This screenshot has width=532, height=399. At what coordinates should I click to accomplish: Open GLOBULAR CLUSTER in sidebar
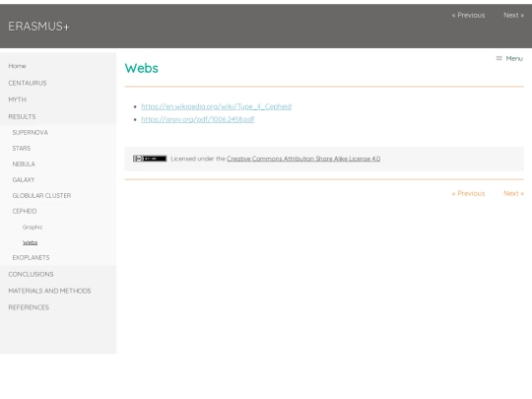[x=41, y=195]
